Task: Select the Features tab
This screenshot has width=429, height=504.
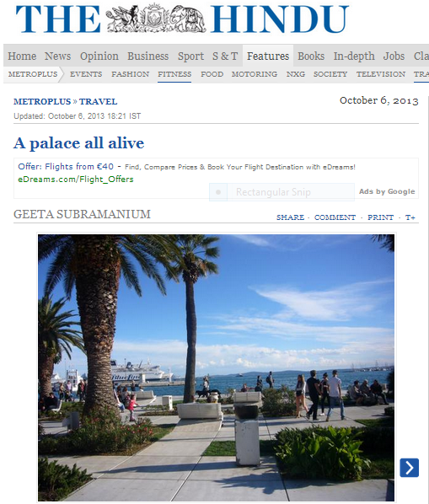Action: pyautogui.click(x=268, y=56)
